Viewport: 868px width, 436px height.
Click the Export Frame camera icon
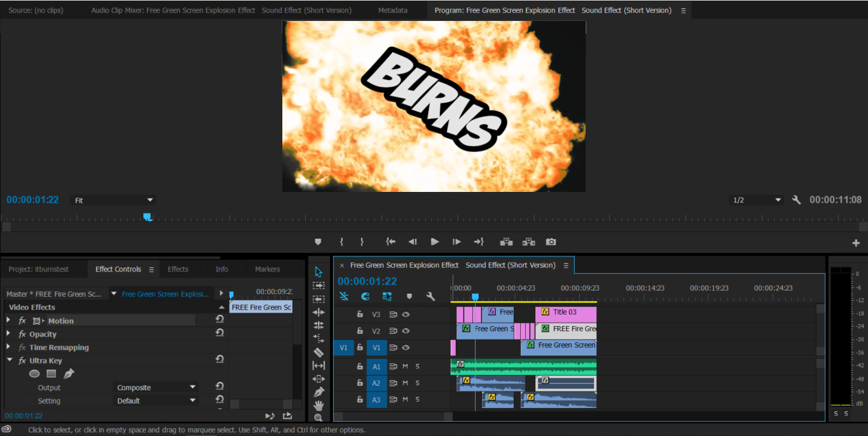(551, 242)
